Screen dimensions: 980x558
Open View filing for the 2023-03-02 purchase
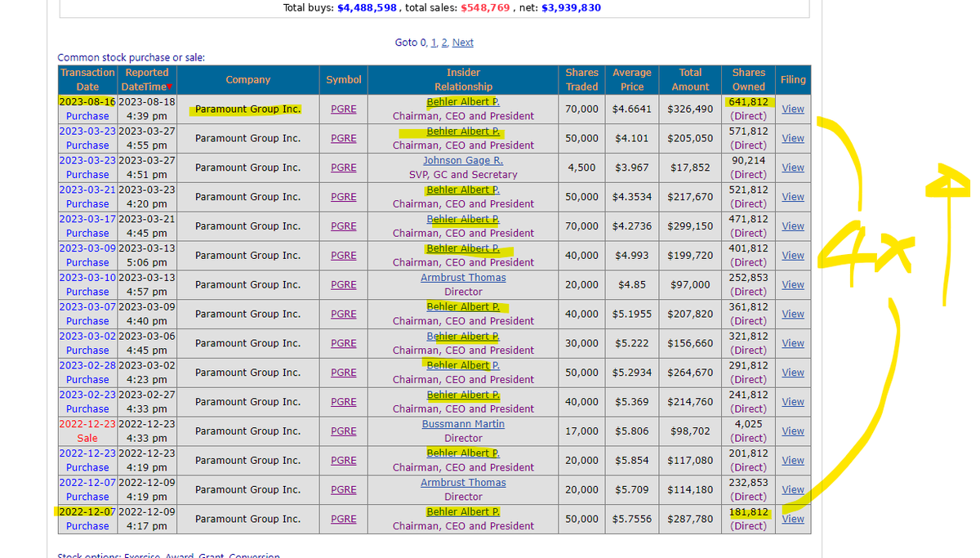793,343
